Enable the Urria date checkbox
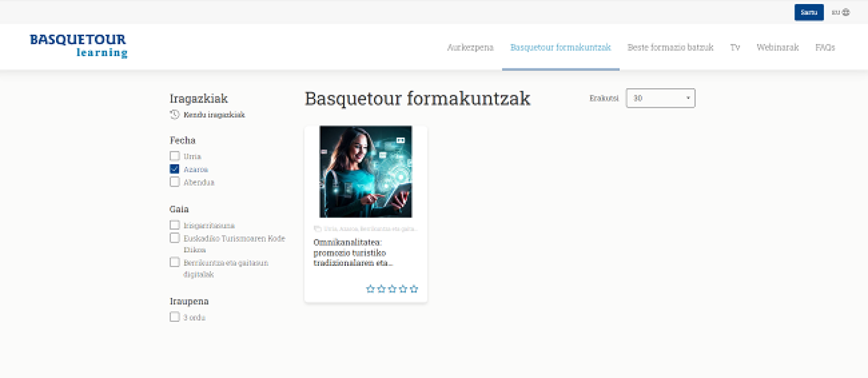This screenshot has height=378, width=868. [x=175, y=156]
